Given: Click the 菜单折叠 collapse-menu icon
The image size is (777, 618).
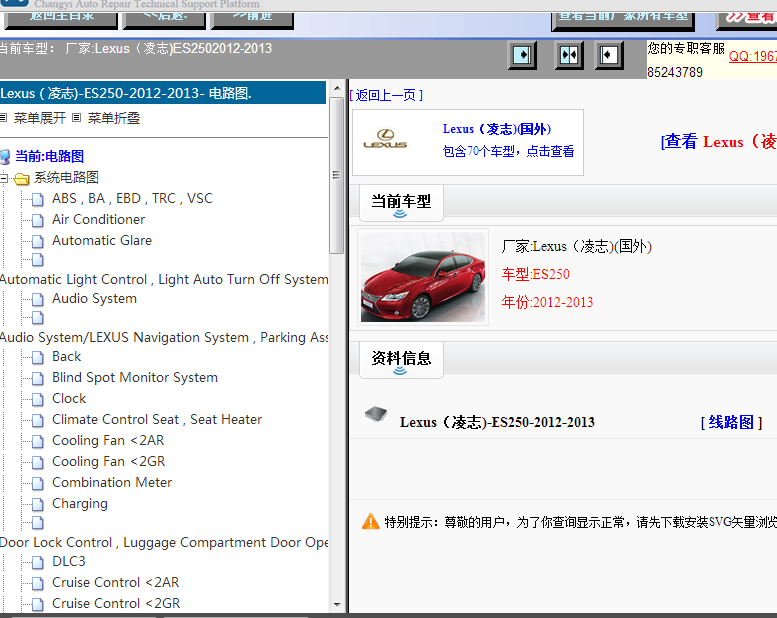Looking at the screenshot, I should (x=76, y=118).
